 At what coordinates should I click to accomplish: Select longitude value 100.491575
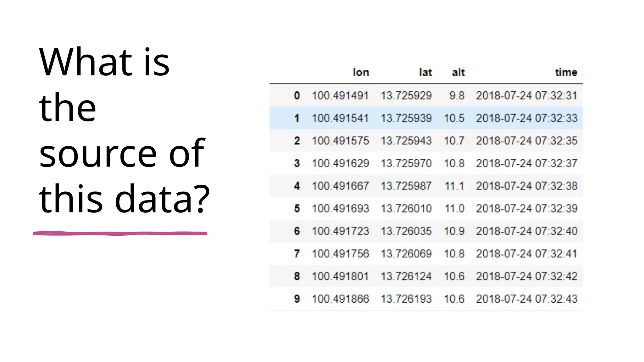(340, 140)
